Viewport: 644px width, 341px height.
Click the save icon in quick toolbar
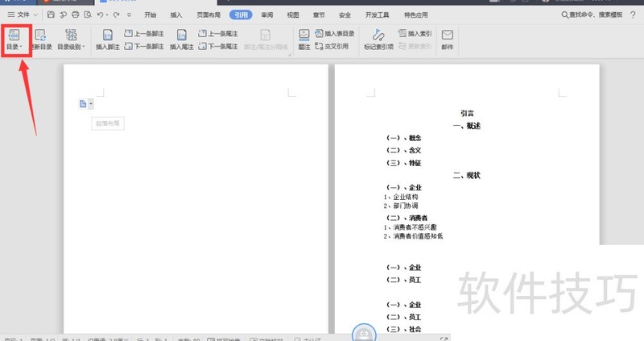click(49, 15)
